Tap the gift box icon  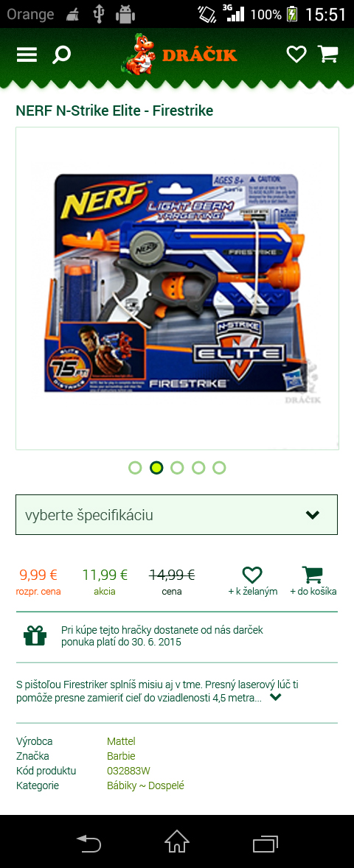point(35,635)
